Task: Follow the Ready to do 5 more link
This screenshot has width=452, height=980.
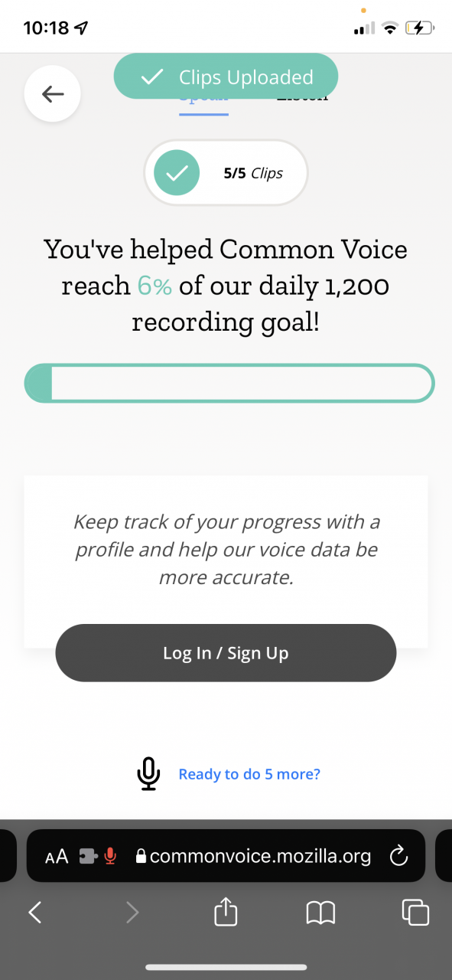Action: (x=249, y=774)
